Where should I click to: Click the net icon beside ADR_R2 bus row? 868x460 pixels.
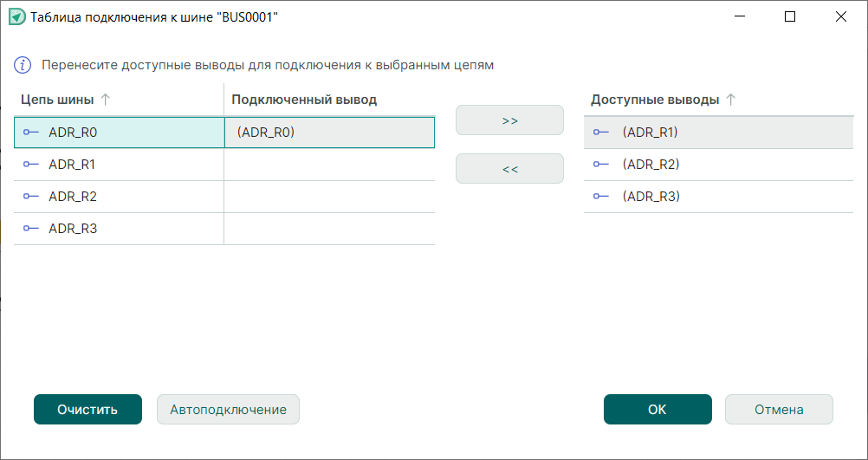[x=30, y=197]
